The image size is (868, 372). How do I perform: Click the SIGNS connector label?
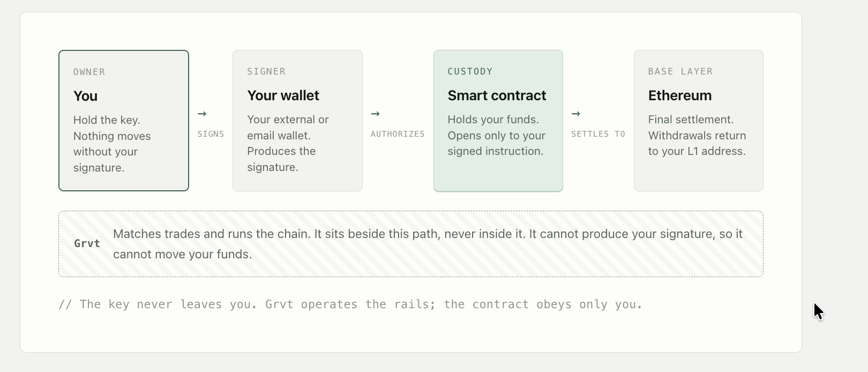point(211,134)
